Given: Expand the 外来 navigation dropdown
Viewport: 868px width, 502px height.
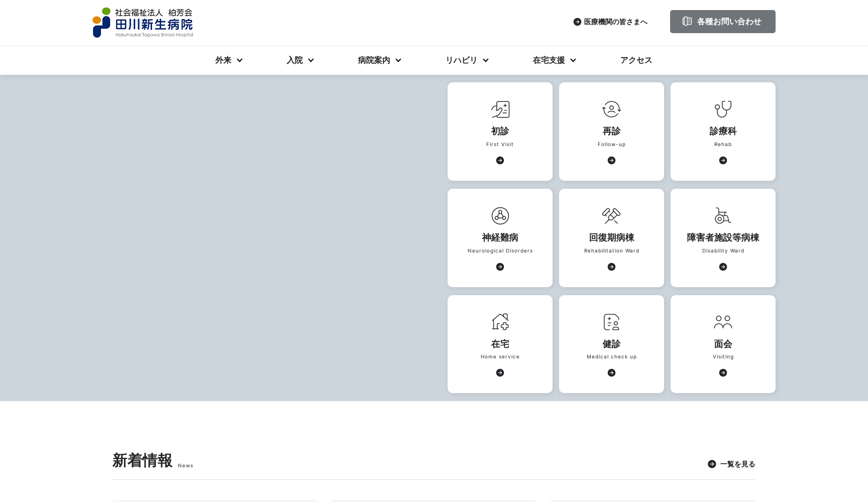Looking at the screenshot, I should coord(229,60).
